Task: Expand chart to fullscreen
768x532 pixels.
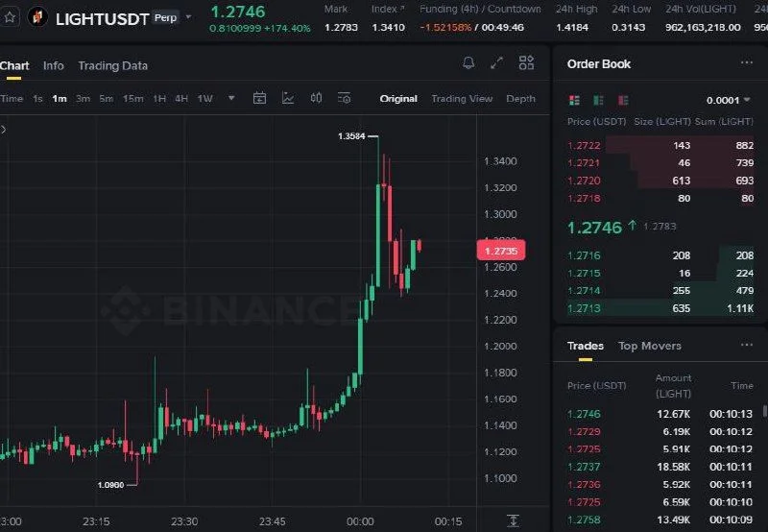Action: [x=496, y=62]
